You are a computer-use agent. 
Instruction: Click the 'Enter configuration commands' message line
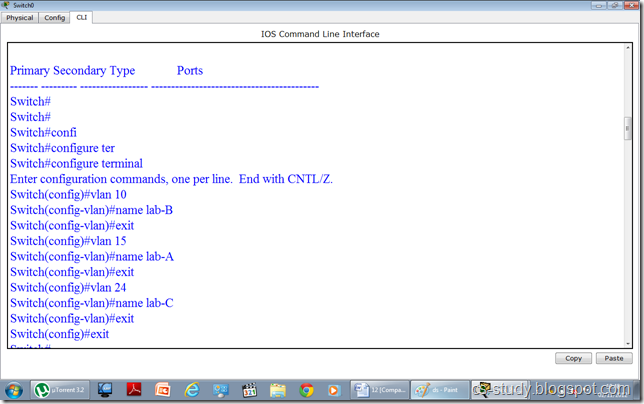(171, 179)
